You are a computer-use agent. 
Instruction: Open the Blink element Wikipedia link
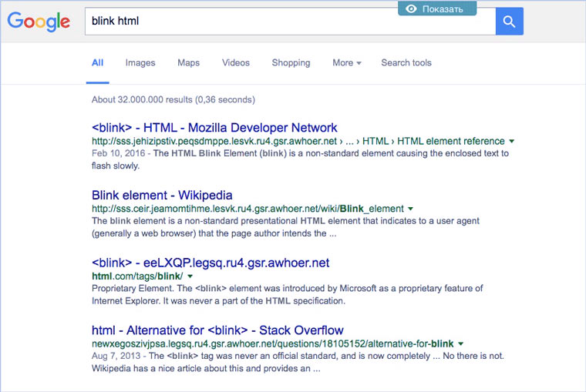point(162,195)
